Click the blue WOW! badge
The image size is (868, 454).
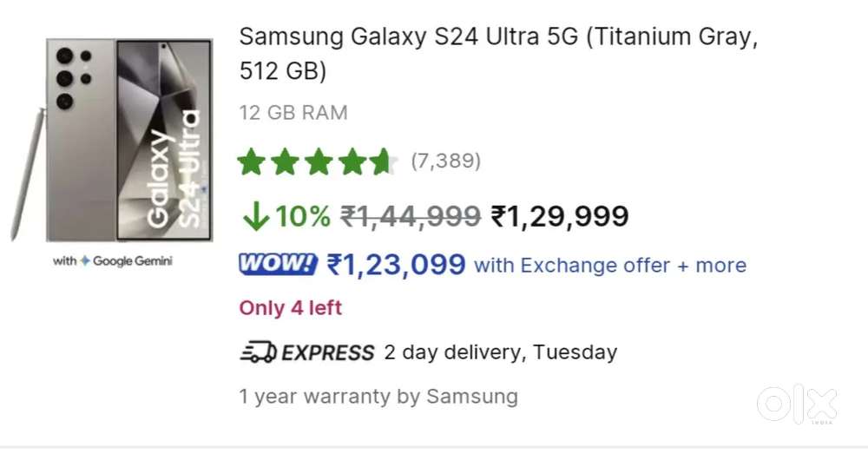click(x=278, y=264)
